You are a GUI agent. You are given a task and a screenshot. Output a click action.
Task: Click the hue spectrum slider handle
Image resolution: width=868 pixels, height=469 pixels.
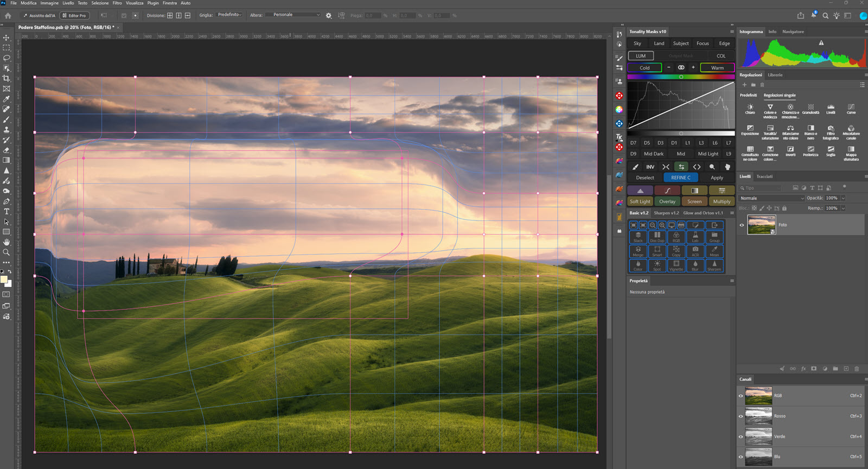(x=681, y=77)
